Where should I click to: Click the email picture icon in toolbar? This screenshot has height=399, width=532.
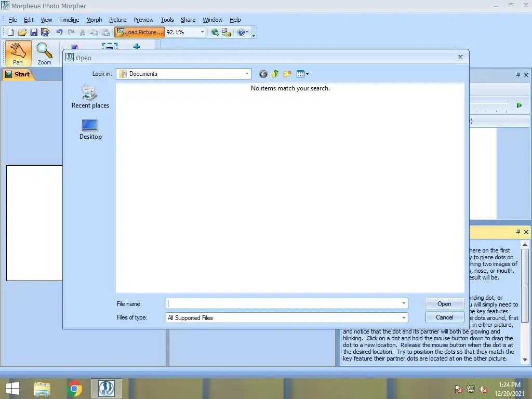[x=227, y=32]
